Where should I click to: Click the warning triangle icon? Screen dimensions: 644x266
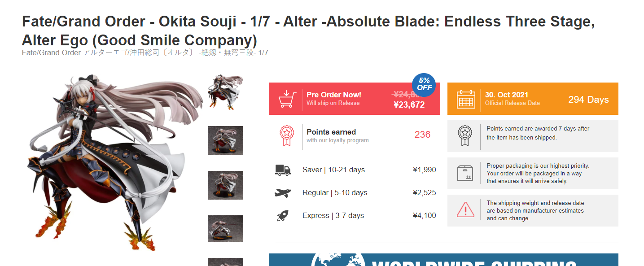[465, 210]
